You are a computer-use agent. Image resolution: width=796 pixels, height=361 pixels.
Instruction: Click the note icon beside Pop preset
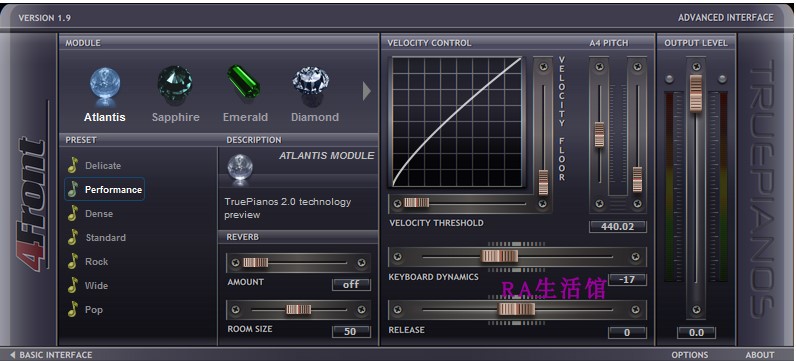pyautogui.click(x=73, y=309)
